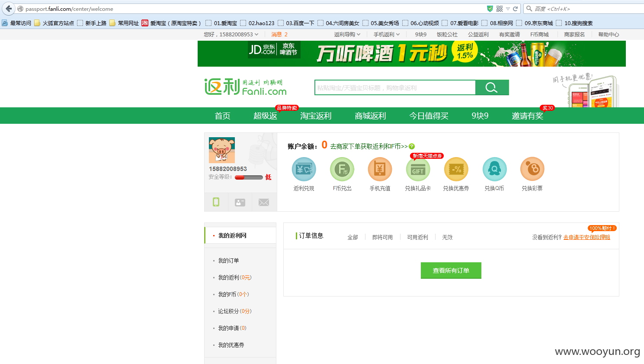Viewport: 644px width, 364px height.
Task: Go to the 商城返利 navigation tab
Action: [x=370, y=116]
